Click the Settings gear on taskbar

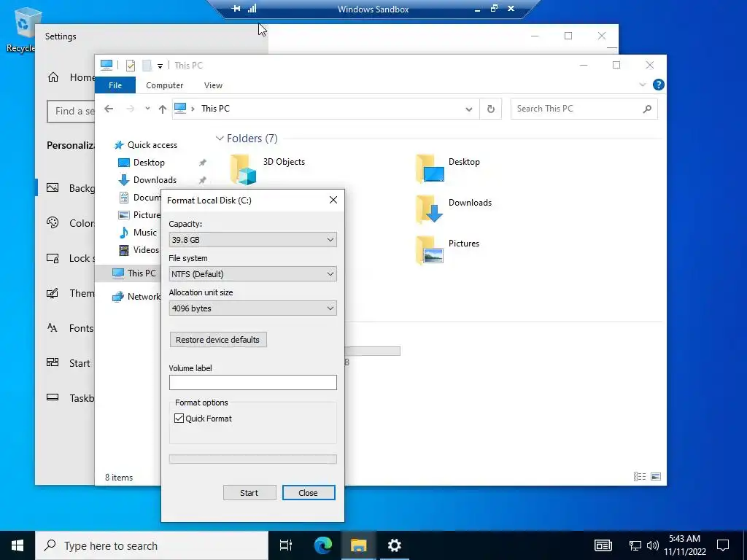pyautogui.click(x=394, y=545)
